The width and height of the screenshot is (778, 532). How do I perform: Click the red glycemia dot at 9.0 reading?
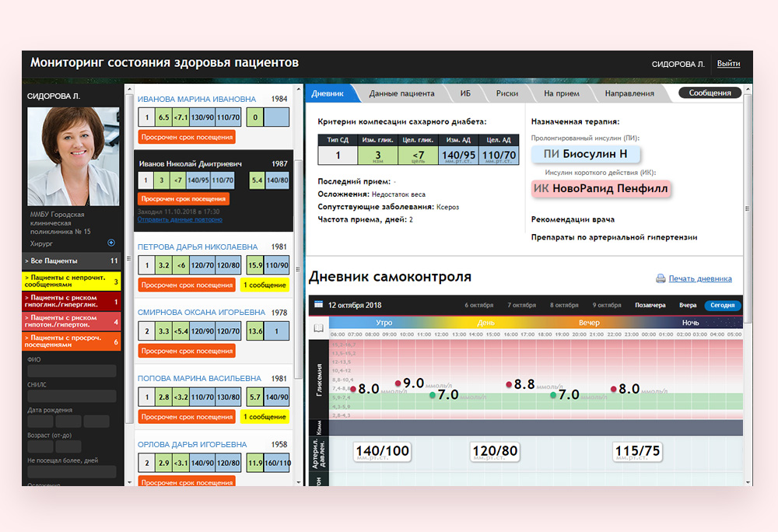pyautogui.click(x=398, y=383)
